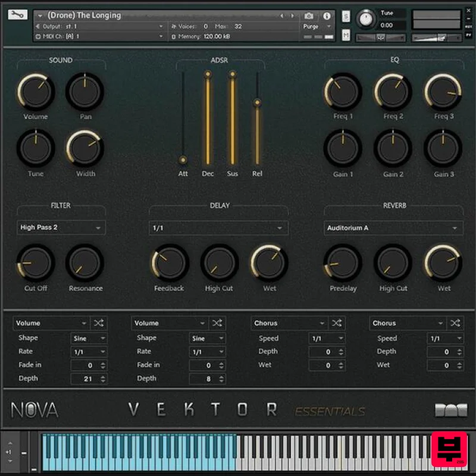Viewport: 476px width, 476px height.
Task: Click the randomize icon beside the first Chorus module
Action: tap(337, 322)
